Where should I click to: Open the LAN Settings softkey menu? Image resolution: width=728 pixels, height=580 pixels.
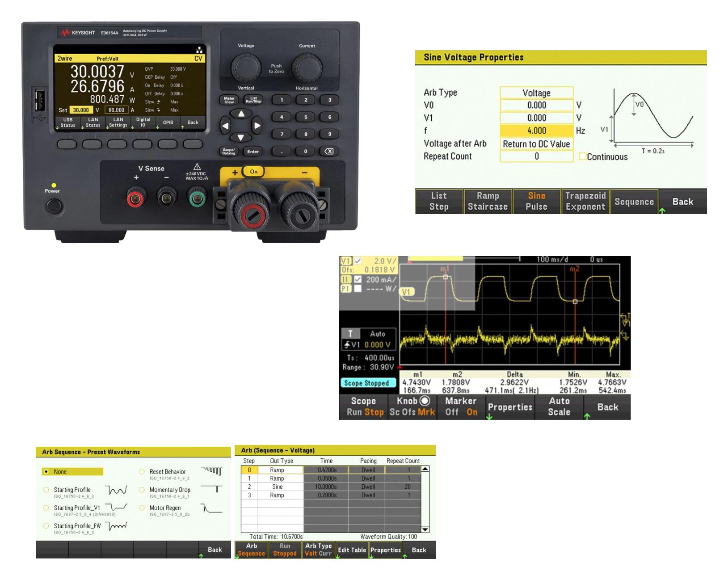(x=118, y=123)
